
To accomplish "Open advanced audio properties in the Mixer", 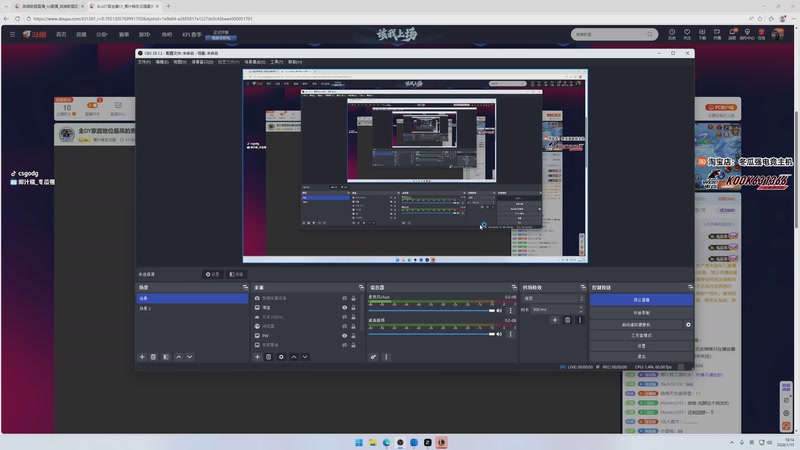I will (373, 357).
